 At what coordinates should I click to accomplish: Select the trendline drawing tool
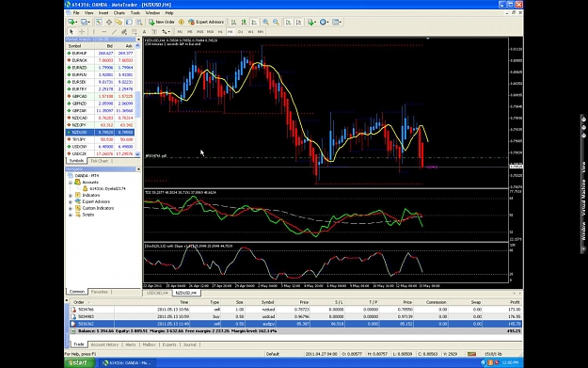pyautogui.click(x=114, y=32)
